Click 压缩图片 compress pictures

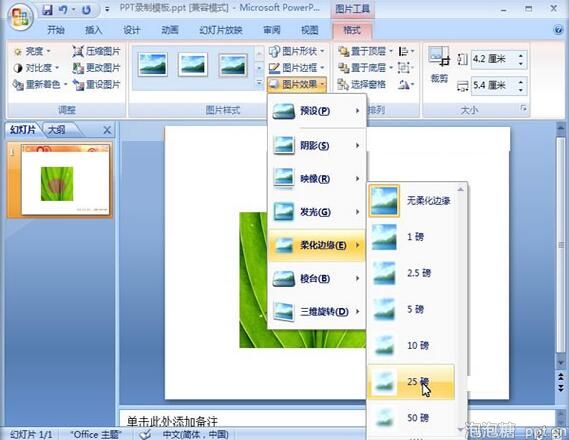[96, 51]
